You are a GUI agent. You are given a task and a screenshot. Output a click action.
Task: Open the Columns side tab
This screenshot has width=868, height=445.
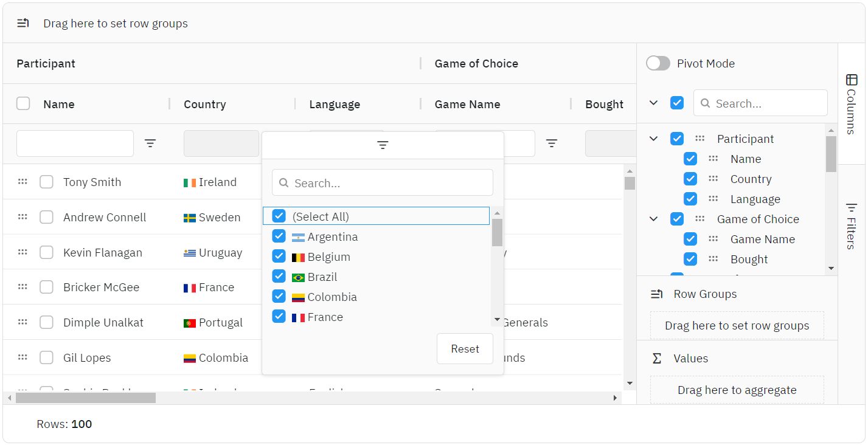[x=852, y=103]
